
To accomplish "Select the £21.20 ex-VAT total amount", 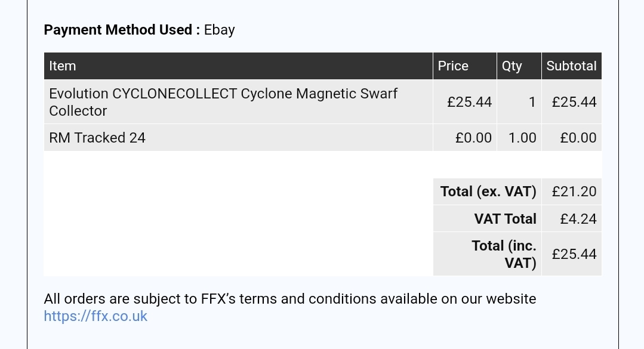I will click(574, 192).
